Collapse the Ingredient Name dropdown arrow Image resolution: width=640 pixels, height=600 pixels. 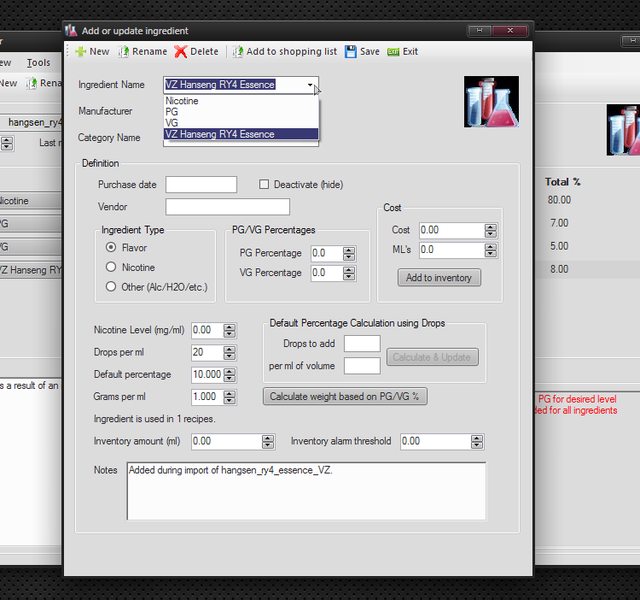point(311,85)
